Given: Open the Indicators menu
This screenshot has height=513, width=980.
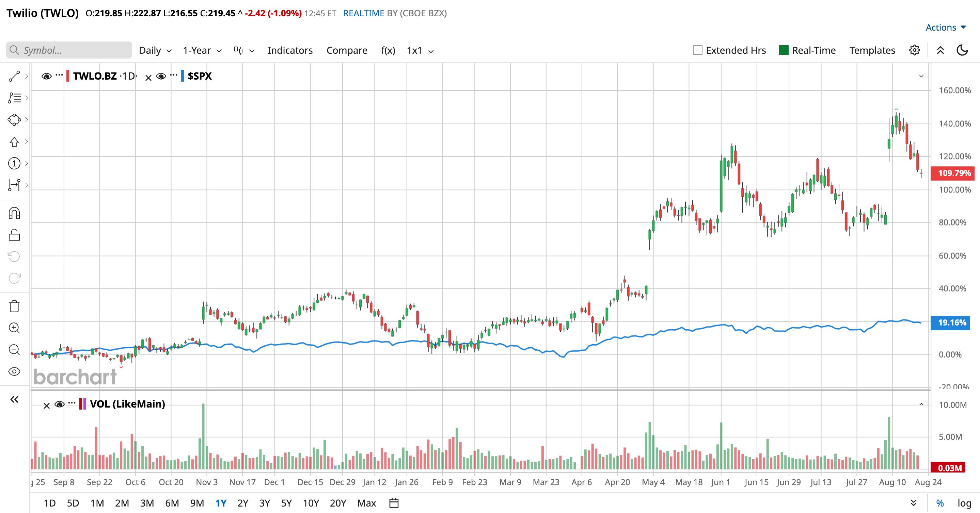Looking at the screenshot, I should 290,50.
